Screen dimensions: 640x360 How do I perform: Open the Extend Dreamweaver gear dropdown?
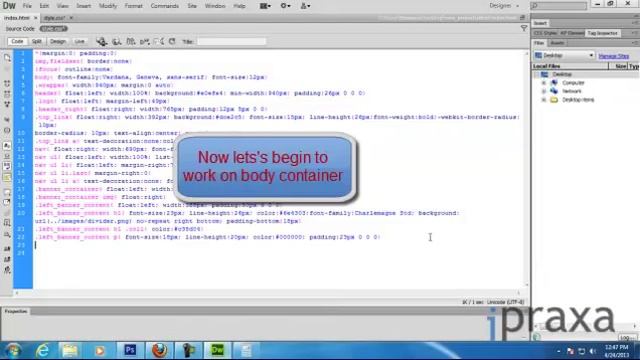click(285, 6)
